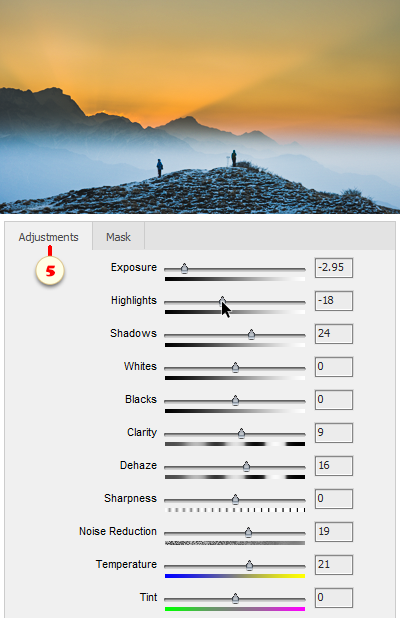The image size is (400, 618).
Task: Select the Adjustments tab
Action: point(48,236)
